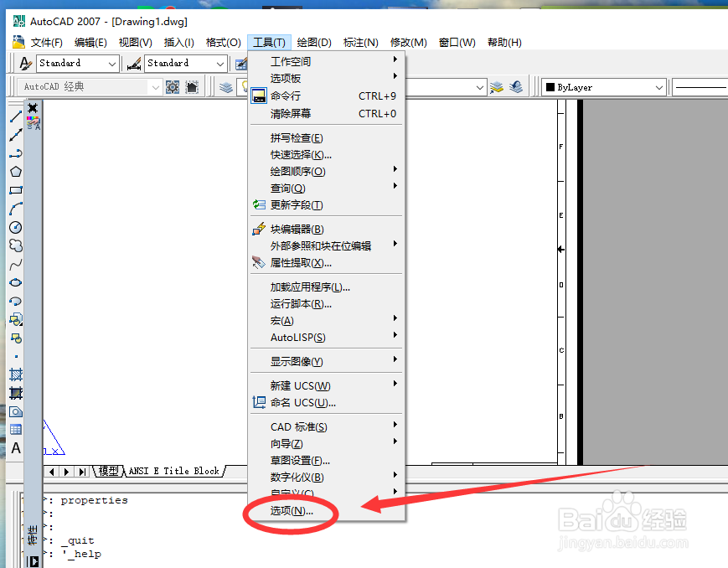Choose 属性提取(X)... menu item

click(327, 263)
